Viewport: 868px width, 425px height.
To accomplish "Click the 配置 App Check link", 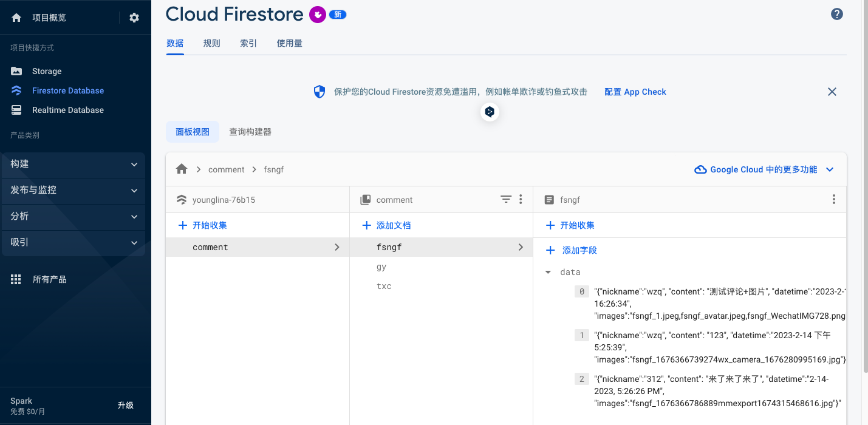I will tap(635, 92).
